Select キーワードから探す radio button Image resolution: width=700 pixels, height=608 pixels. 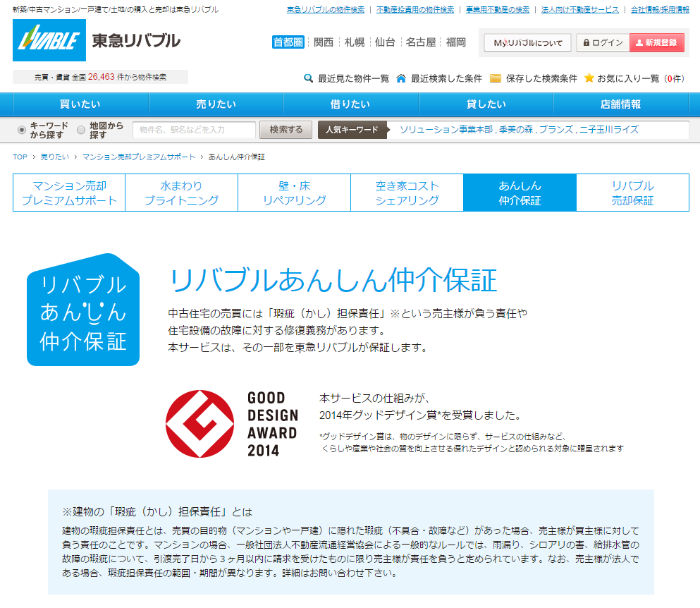coord(21,130)
